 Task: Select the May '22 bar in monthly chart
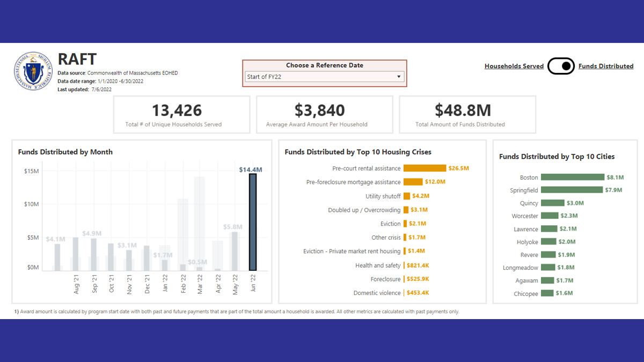point(235,251)
